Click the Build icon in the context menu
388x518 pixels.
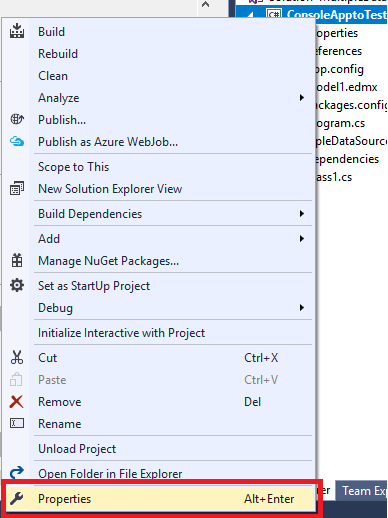(x=17, y=31)
